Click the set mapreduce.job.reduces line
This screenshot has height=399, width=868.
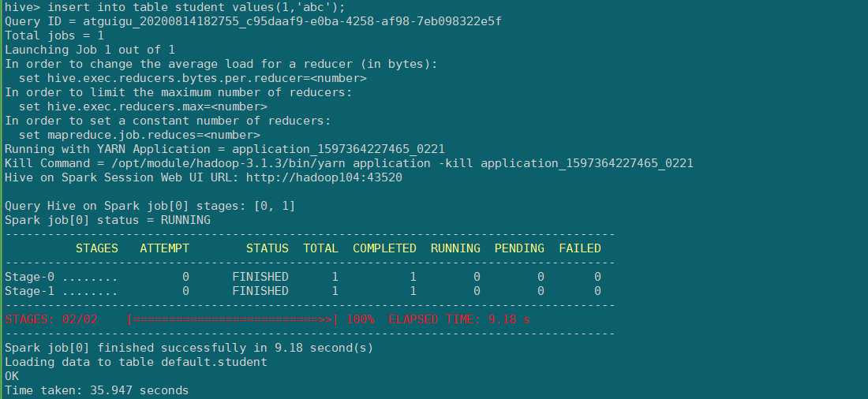tap(140, 135)
